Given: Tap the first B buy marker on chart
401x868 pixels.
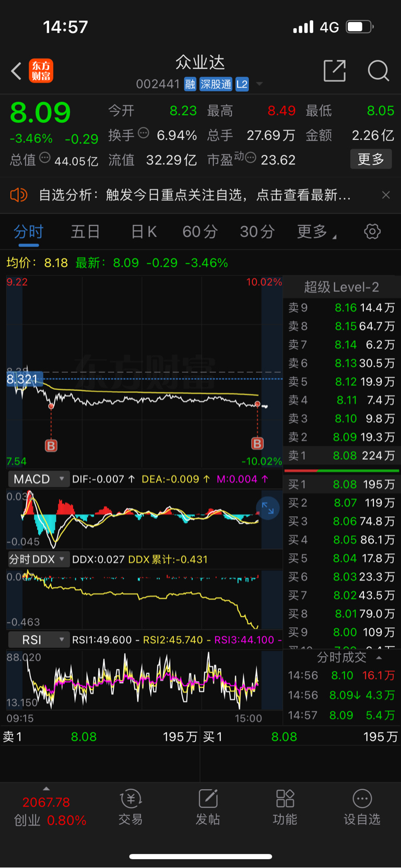Looking at the screenshot, I should (51, 446).
